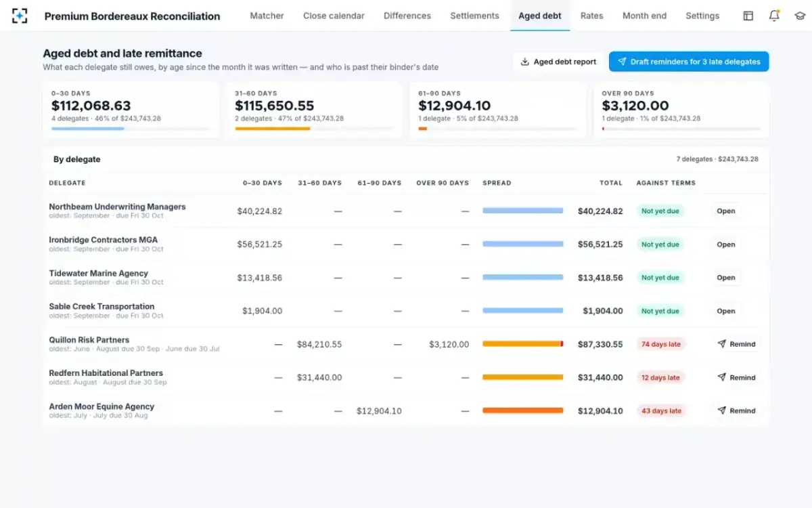Viewport: 812px width, 508px height.
Task: Remind Arden Moor Equine Agency
Action: coord(736,410)
